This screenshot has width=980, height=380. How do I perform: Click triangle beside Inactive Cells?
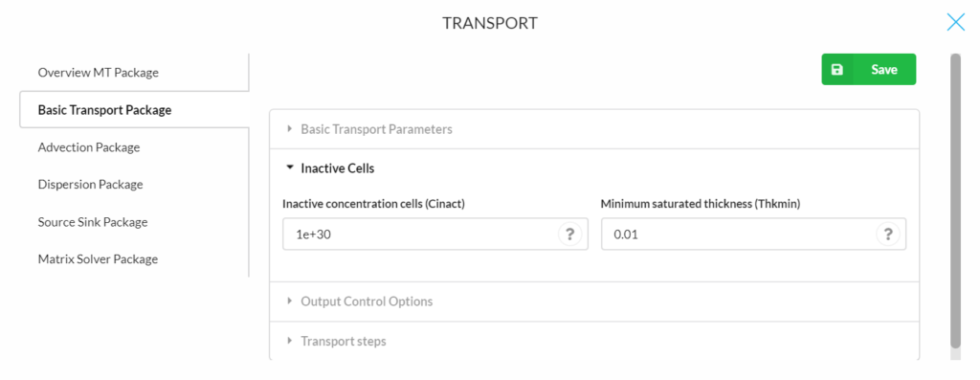click(x=289, y=168)
